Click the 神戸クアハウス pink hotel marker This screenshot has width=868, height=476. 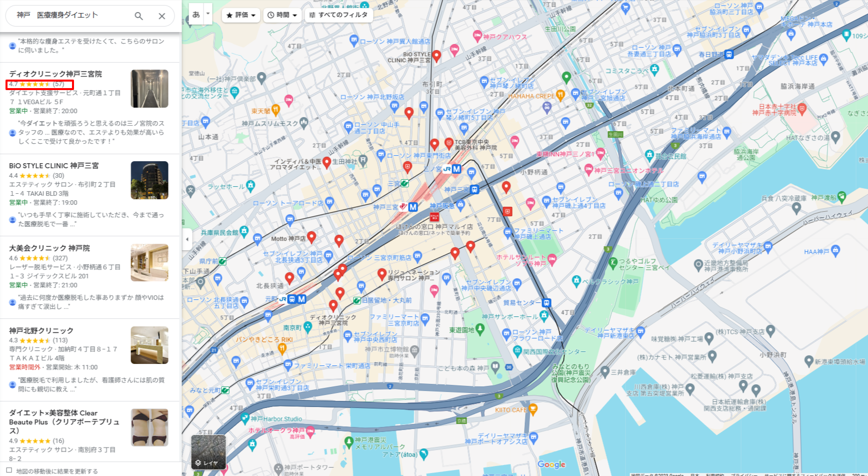pos(477,35)
